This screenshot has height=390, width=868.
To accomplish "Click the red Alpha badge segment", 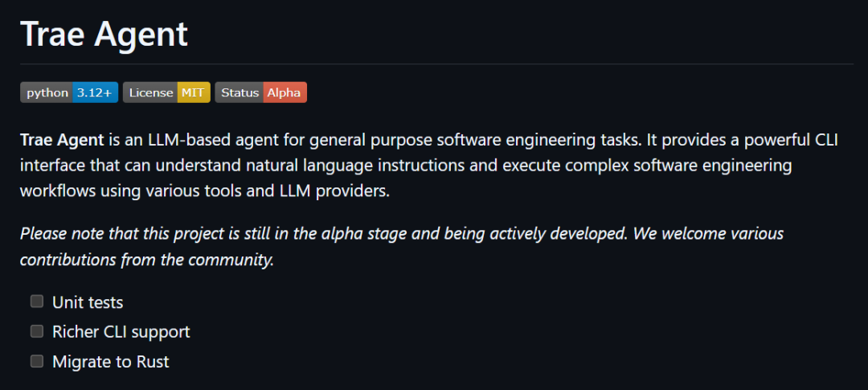I will click(x=284, y=92).
